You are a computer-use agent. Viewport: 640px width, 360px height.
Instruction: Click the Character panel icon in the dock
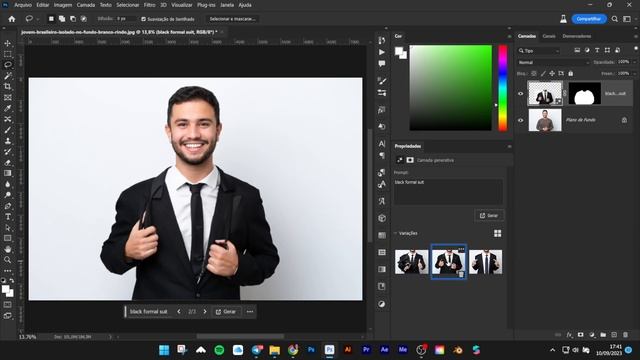pos(382,144)
